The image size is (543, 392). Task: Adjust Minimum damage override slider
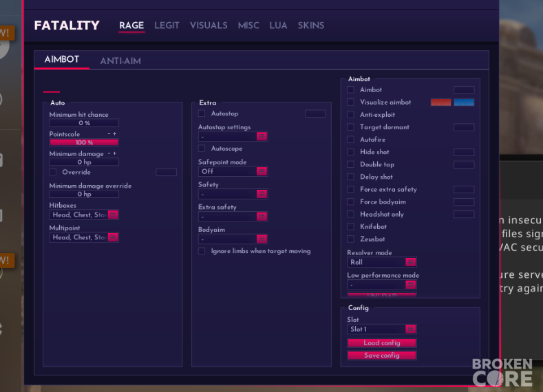(84, 194)
